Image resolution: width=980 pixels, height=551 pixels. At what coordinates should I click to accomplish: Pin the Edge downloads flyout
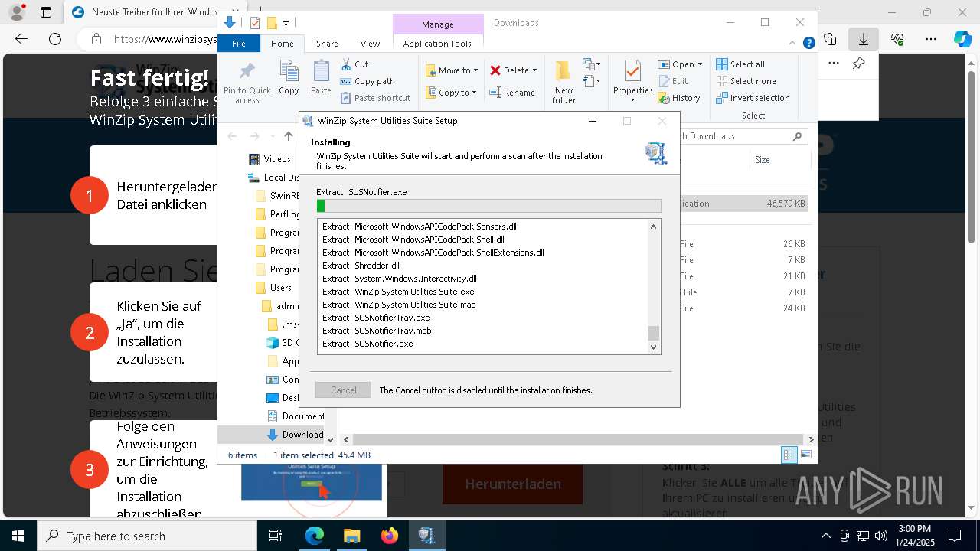(x=858, y=64)
